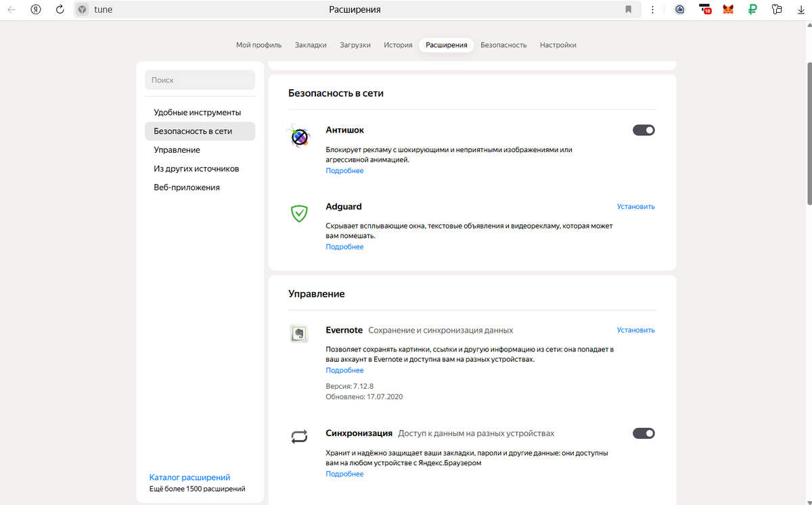Reload the current page
The height and width of the screenshot is (505, 812).
(60, 9)
